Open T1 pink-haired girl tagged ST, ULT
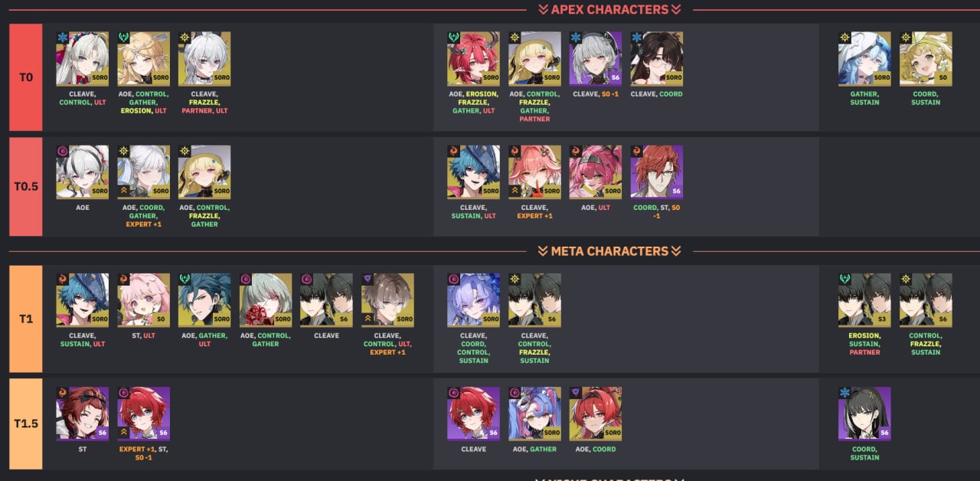 point(143,299)
